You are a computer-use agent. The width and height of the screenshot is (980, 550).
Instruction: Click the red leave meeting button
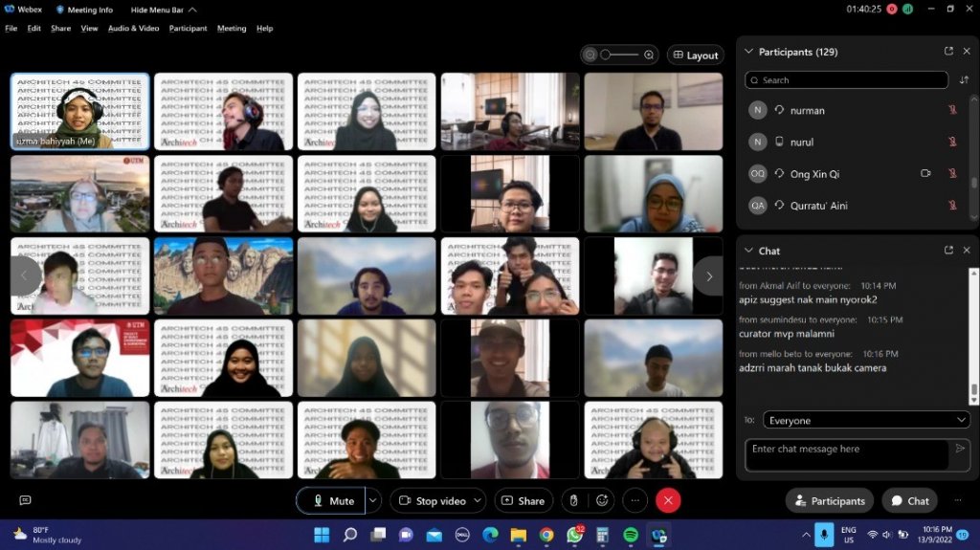click(668, 500)
